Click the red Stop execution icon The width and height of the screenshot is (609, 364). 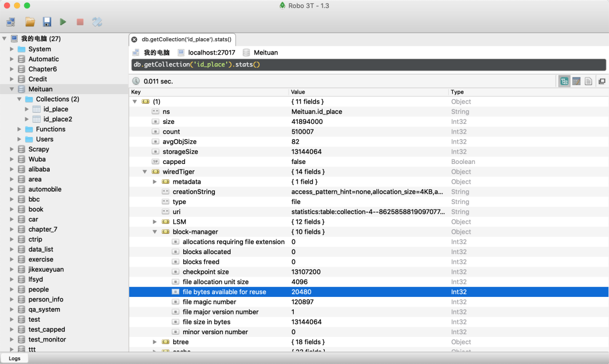click(80, 22)
